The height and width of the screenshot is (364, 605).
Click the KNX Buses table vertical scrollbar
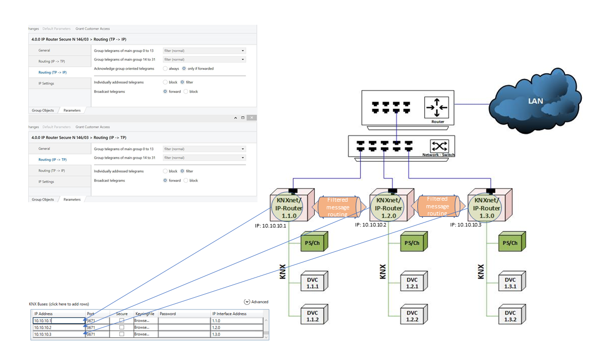click(266, 327)
